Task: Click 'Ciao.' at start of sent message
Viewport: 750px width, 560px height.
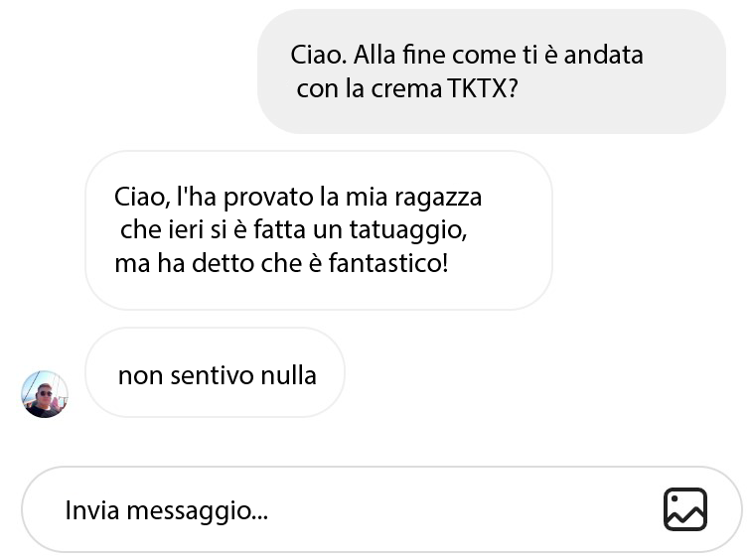Action: coord(319,55)
